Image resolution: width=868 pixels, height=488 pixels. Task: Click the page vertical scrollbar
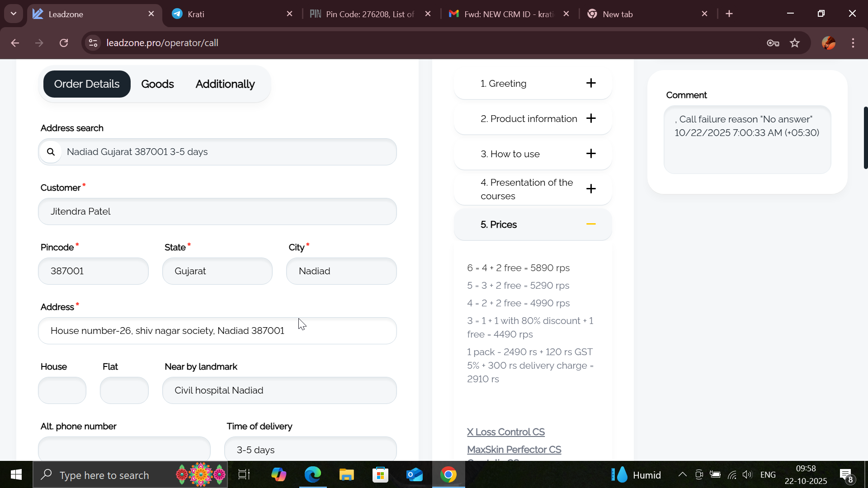coord(865,138)
